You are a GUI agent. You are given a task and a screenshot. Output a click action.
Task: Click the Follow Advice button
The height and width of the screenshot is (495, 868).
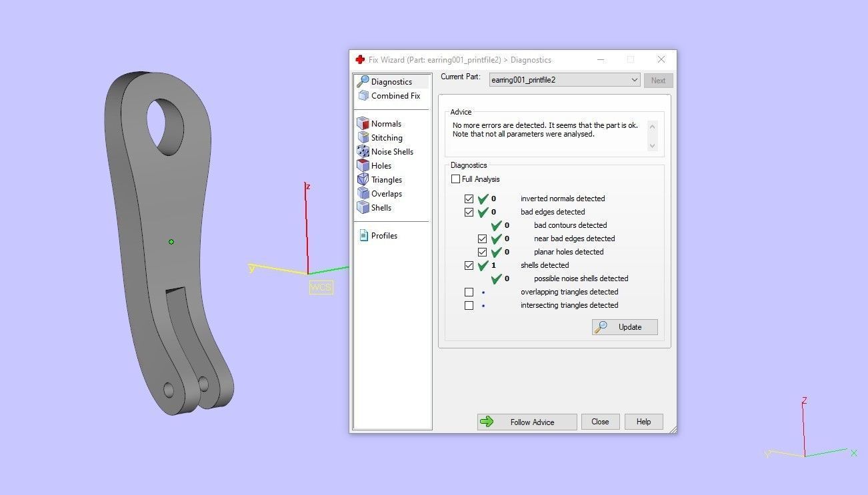tap(527, 422)
